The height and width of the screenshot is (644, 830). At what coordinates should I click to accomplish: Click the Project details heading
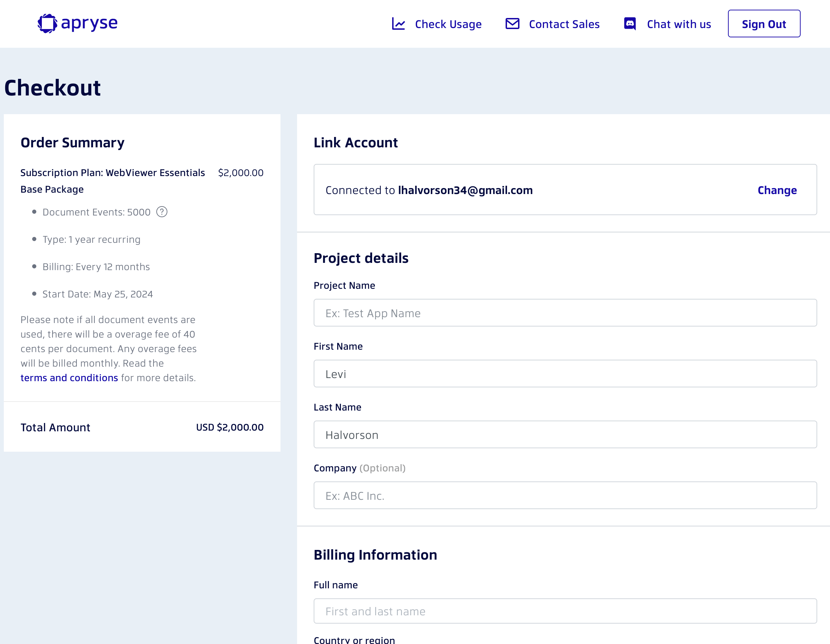click(x=361, y=258)
